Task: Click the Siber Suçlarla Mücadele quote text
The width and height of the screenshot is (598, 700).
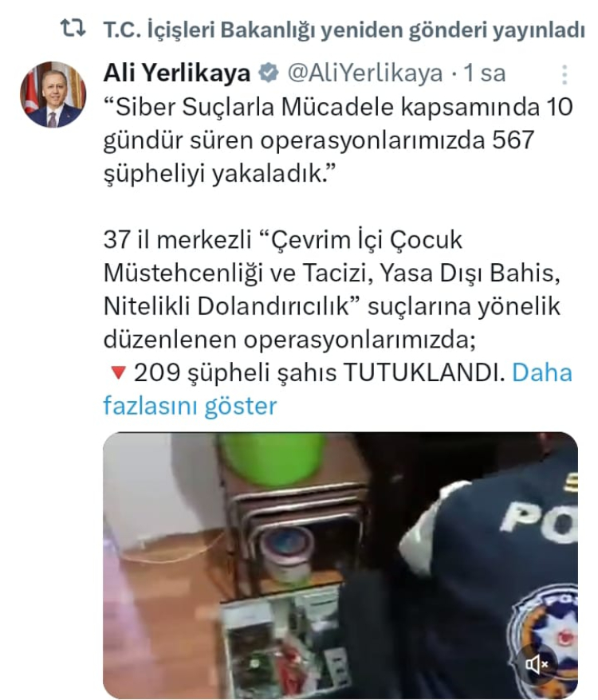Action: 337,140
